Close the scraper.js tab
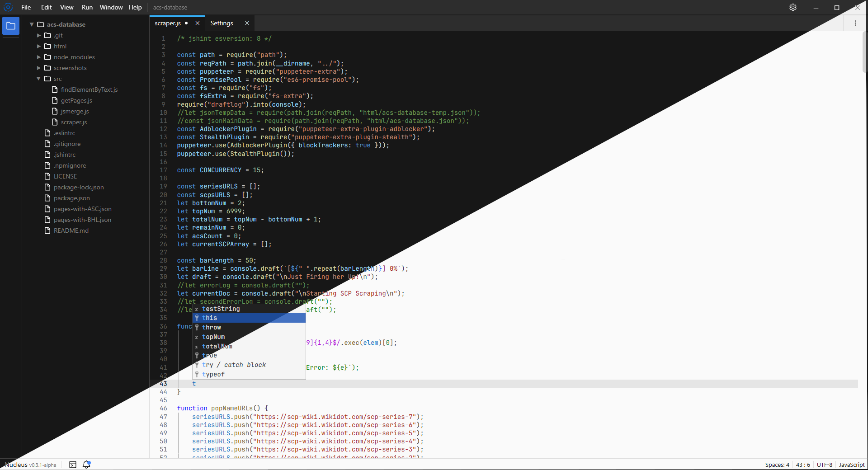Image resolution: width=868 pixels, height=470 pixels. [x=198, y=23]
